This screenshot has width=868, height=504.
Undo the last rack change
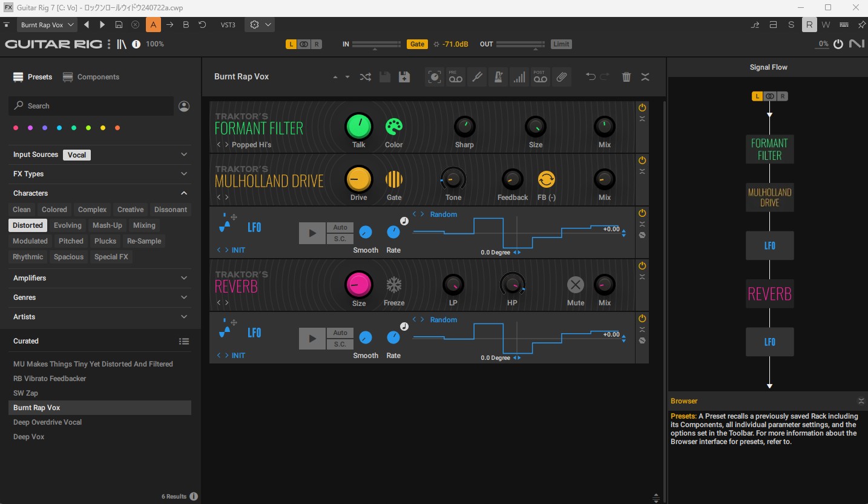pyautogui.click(x=591, y=76)
